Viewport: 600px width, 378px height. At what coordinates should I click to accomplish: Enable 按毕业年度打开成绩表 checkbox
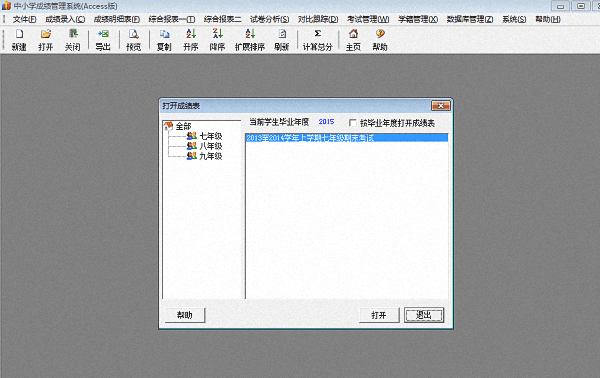[x=352, y=123]
